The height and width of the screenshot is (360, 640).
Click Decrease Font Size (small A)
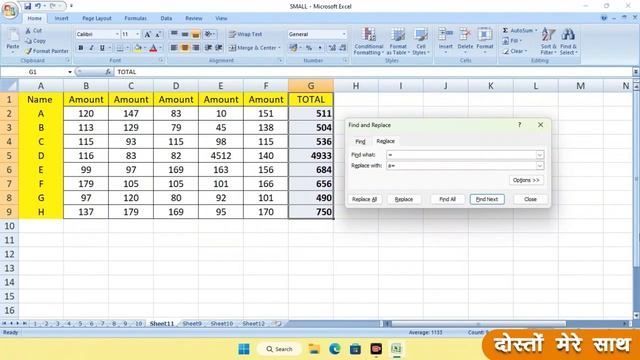click(x=158, y=34)
